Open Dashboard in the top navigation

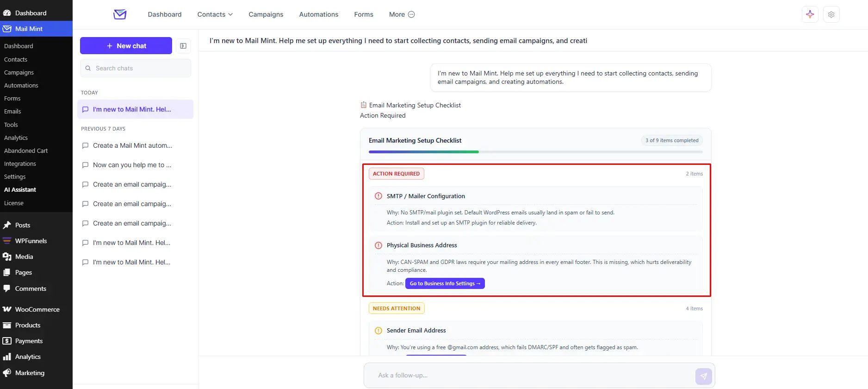coord(165,14)
